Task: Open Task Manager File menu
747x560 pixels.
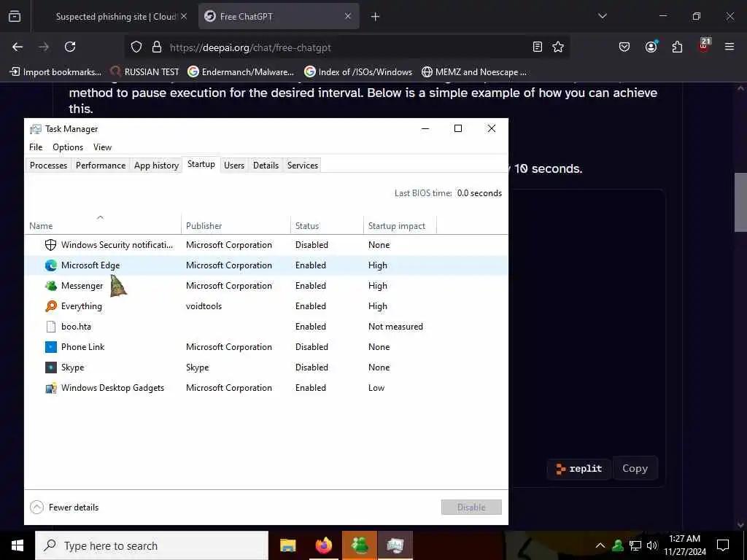Action: [x=36, y=147]
